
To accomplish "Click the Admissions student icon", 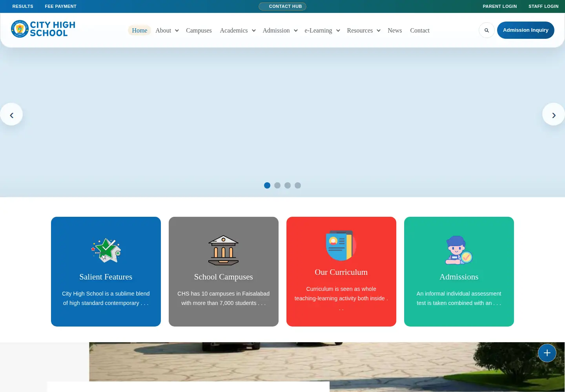I will [459, 250].
